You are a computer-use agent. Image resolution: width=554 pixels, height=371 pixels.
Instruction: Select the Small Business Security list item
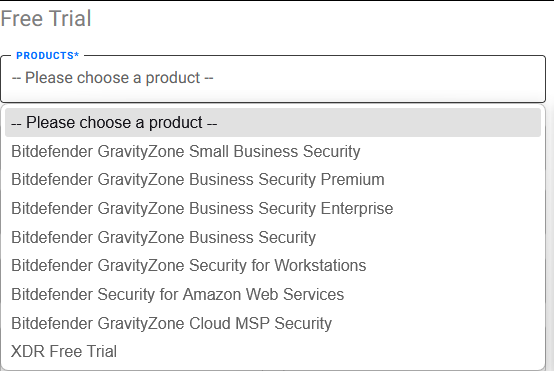[x=273, y=151]
